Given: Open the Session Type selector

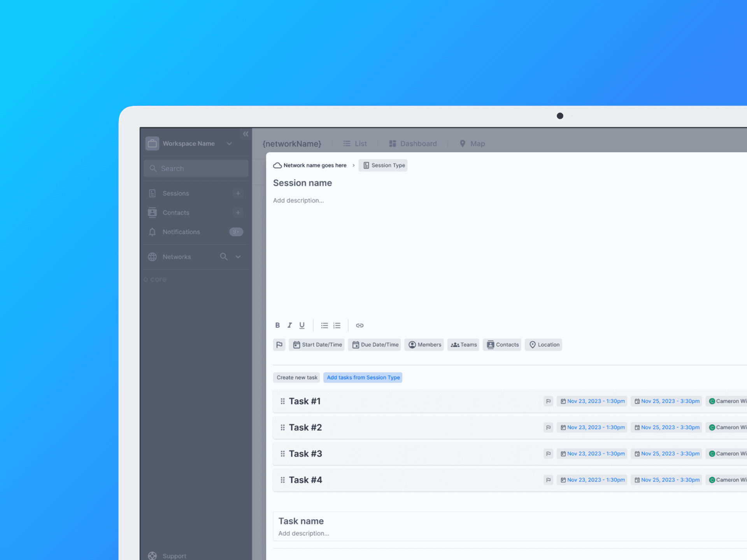Looking at the screenshot, I should pyautogui.click(x=383, y=165).
